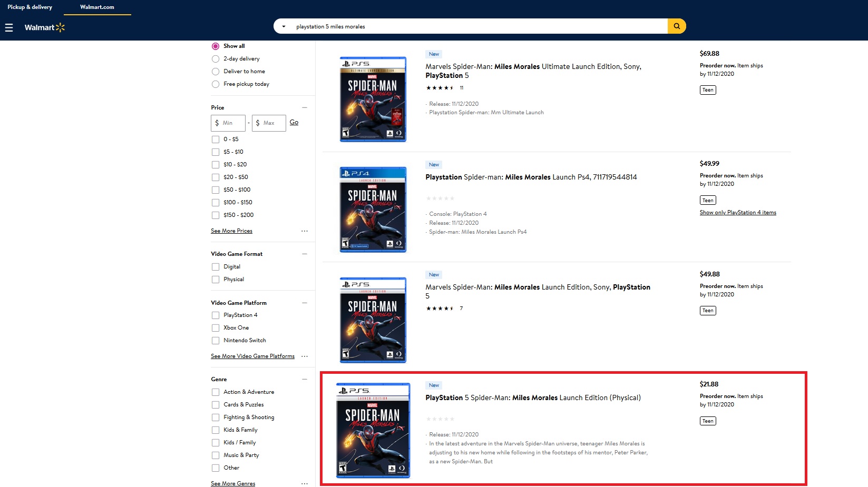The height and width of the screenshot is (487, 868).
Task: Click See More Prices link
Action: pyautogui.click(x=231, y=231)
